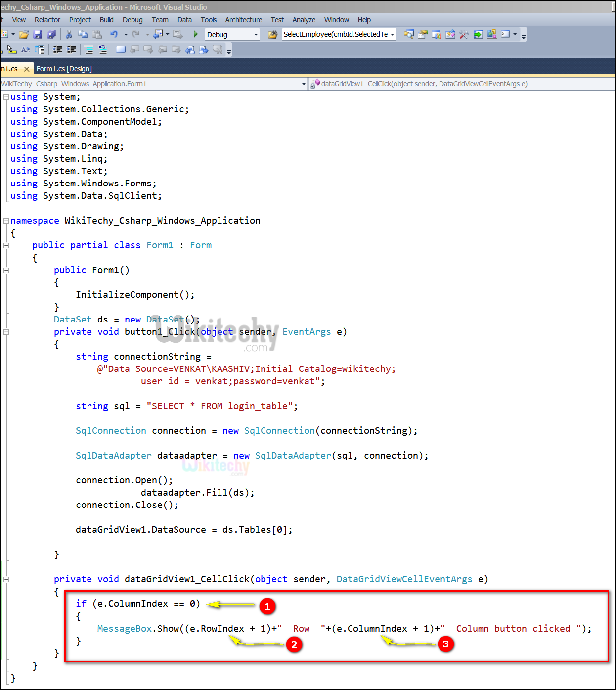This screenshot has width=616, height=690.
Task: Switch to the Form1.cs [Design] tab
Action: click(64, 69)
